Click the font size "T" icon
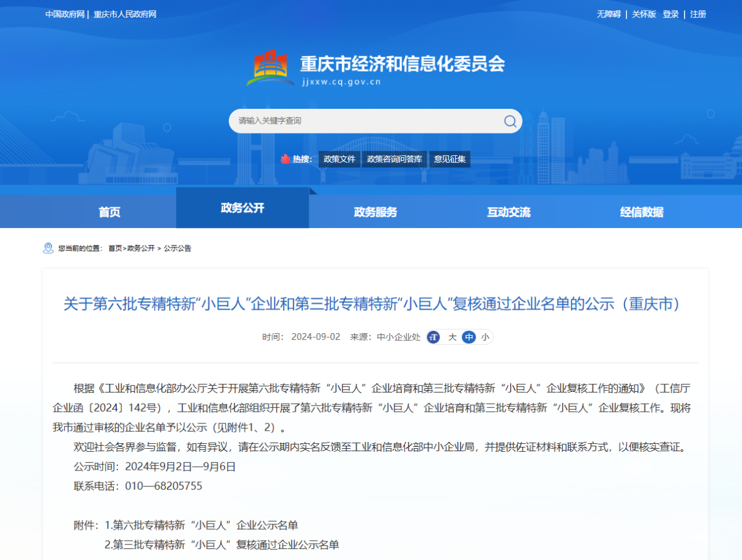Viewport: 742px width, 560px height. 433,337
